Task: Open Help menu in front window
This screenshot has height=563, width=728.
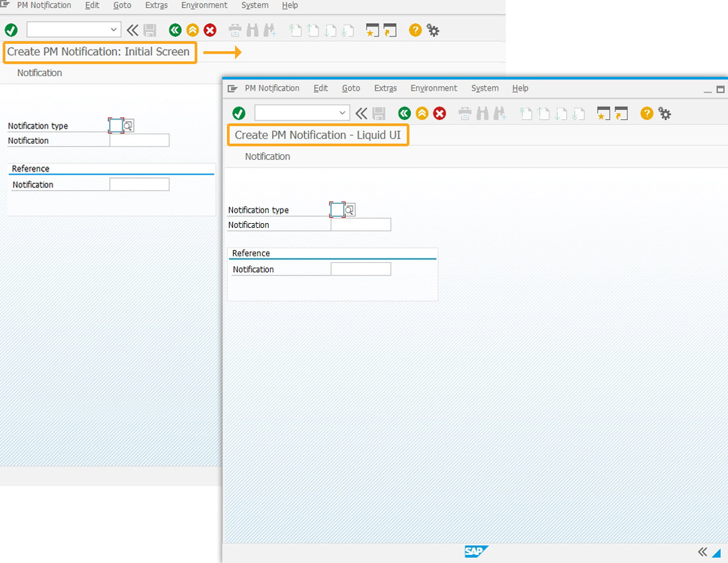Action: pos(520,88)
